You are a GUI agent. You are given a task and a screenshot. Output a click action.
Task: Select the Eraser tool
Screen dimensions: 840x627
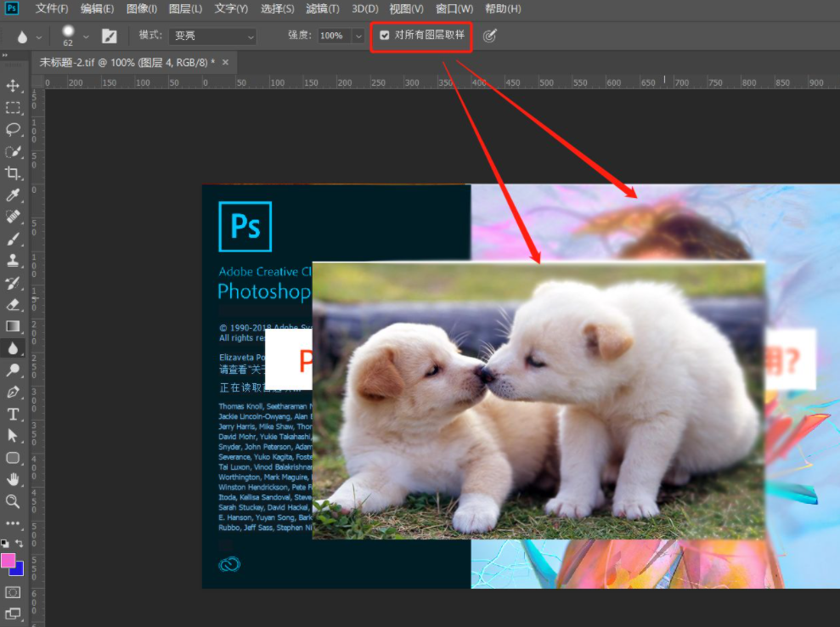(13, 305)
